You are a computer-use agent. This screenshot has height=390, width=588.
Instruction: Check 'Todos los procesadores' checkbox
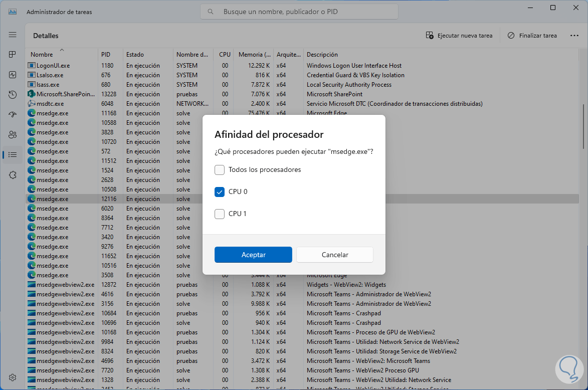[220, 170]
